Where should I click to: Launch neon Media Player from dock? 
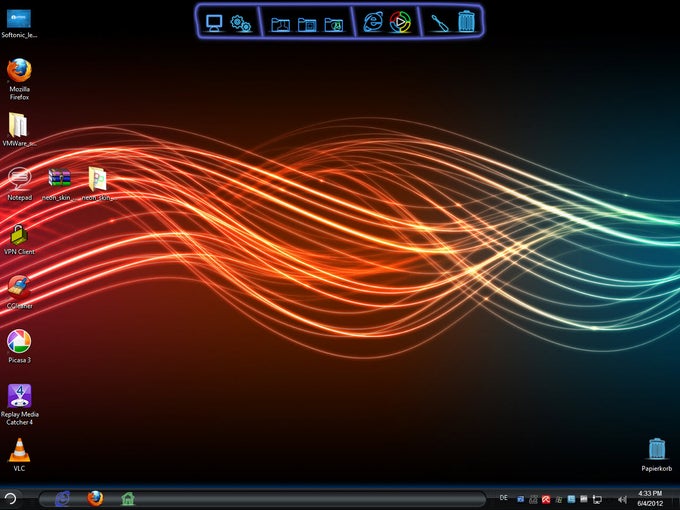click(x=400, y=22)
